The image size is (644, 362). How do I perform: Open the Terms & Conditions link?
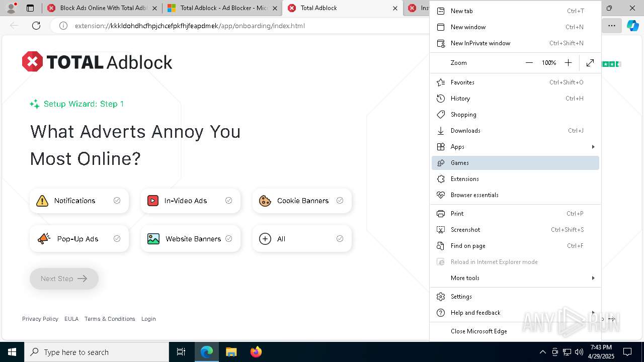[110, 319]
